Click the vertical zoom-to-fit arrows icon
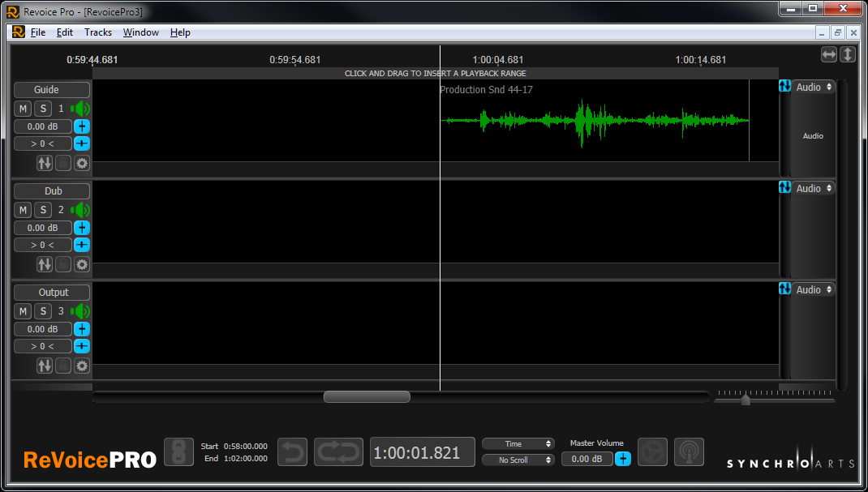 point(848,54)
